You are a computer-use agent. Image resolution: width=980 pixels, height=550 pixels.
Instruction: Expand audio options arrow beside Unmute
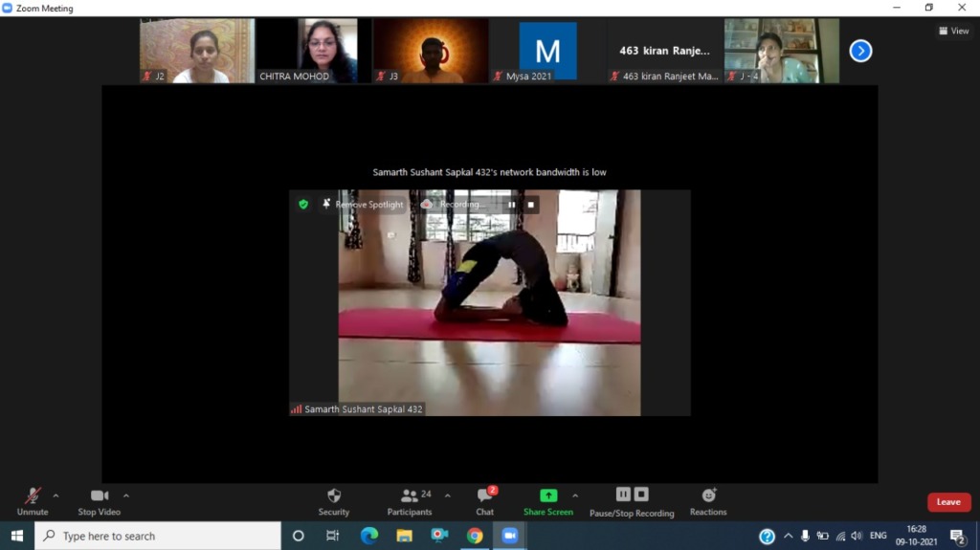pos(56,495)
